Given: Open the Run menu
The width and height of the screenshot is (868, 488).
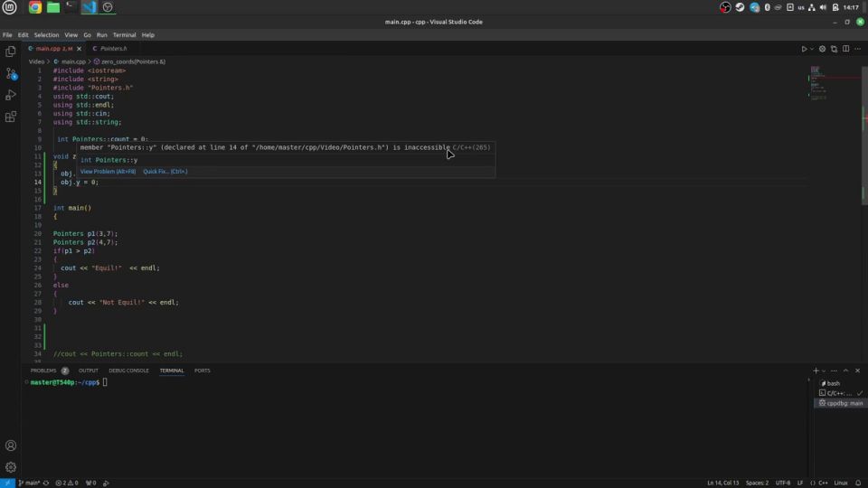Looking at the screenshot, I should coord(102,35).
